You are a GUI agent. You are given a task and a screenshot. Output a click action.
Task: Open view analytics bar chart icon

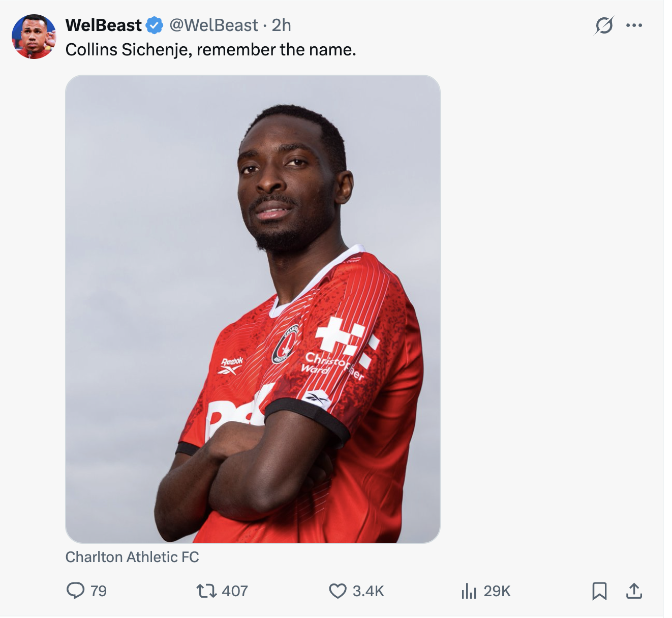tap(469, 591)
